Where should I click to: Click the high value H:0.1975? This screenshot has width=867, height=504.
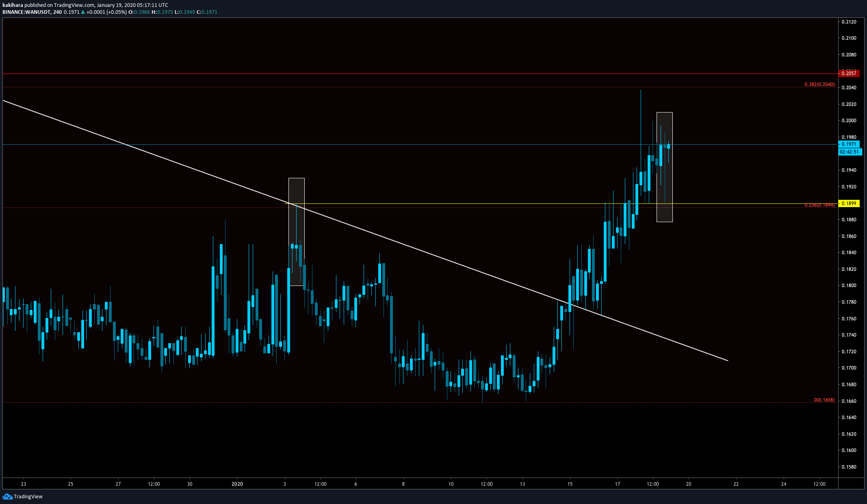tap(162, 12)
